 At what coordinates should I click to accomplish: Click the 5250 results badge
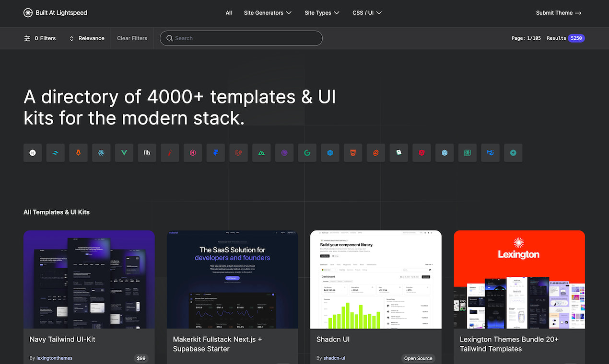click(x=576, y=38)
